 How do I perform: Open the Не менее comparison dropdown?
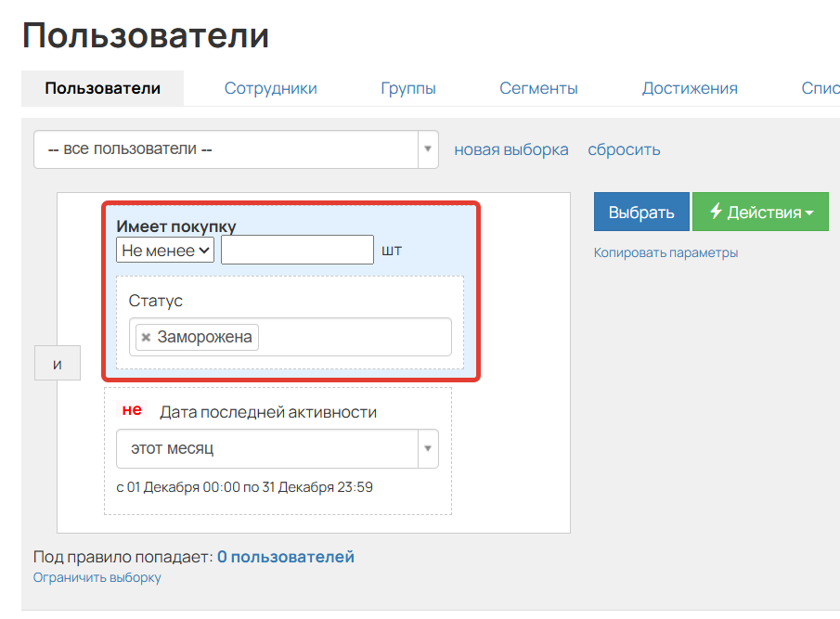164,249
